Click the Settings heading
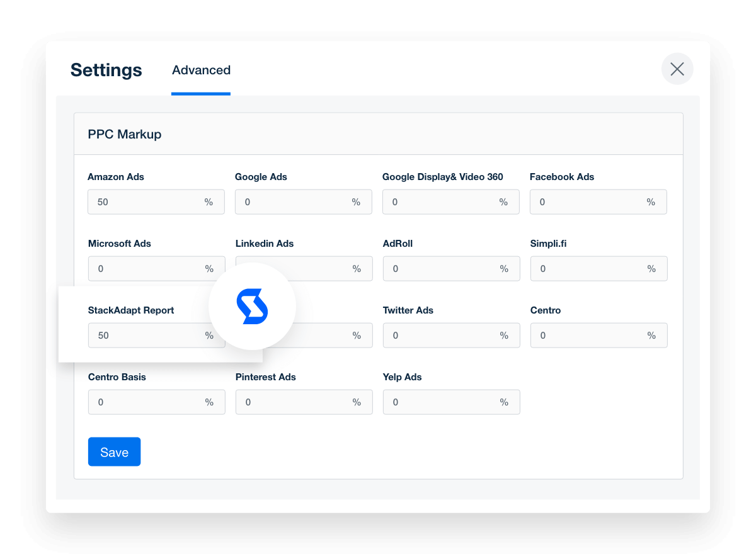The image size is (756, 554). 106,70
